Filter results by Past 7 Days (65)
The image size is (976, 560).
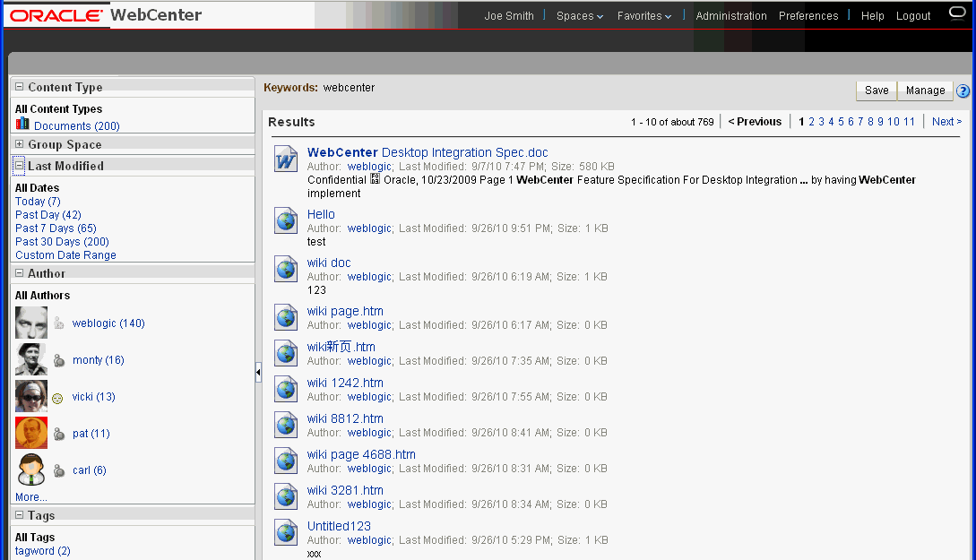[x=56, y=228]
